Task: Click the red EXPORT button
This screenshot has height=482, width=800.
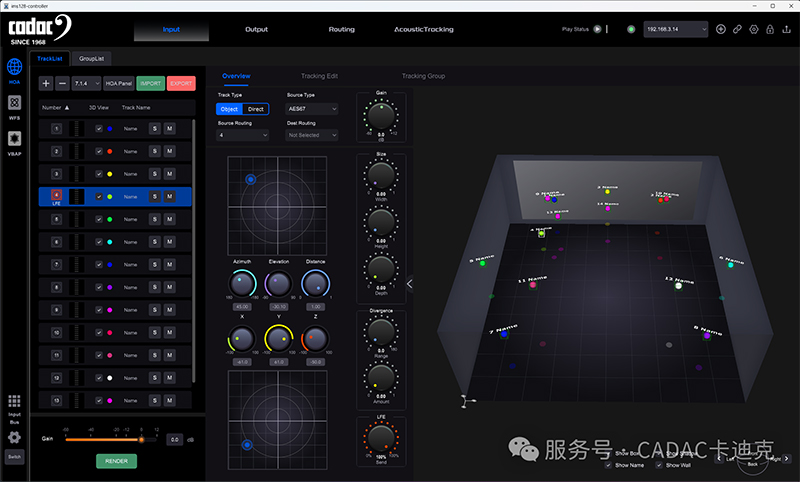Action: pyautogui.click(x=181, y=83)
